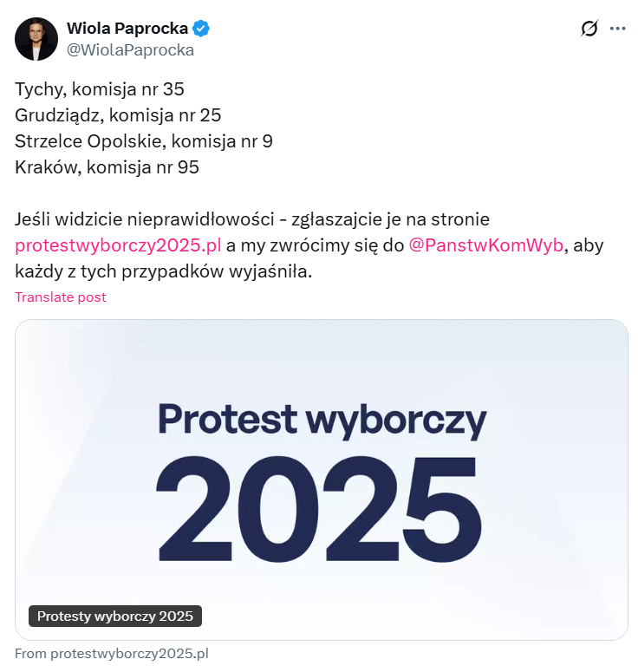Open the three-dot more options menu

[617, 29]
